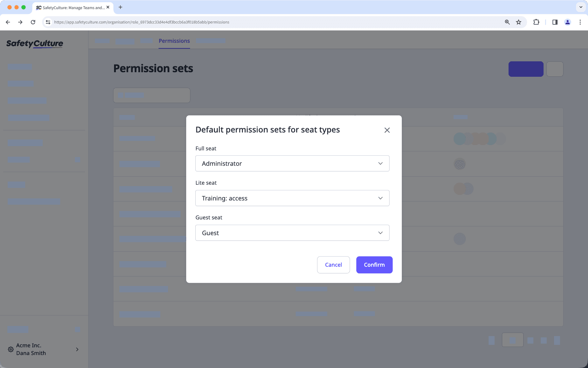
Task: Open the Guest seat dropdown
Action: [x=292, y=233]
